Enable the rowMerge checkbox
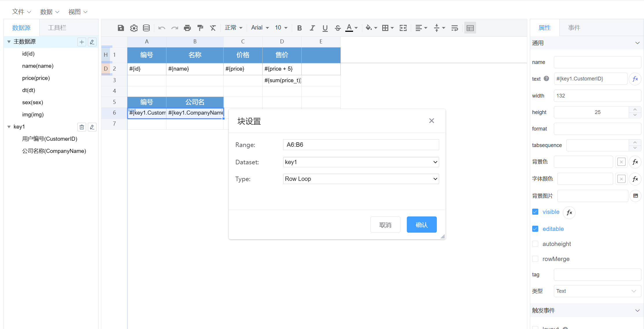644x329 pixels. (535, 259)
